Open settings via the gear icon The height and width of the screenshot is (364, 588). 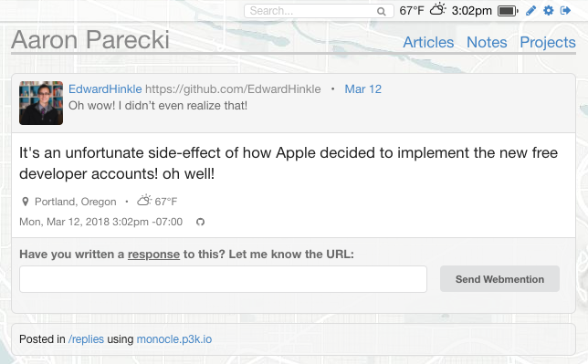pyautogui.click(x=548, y=11)
